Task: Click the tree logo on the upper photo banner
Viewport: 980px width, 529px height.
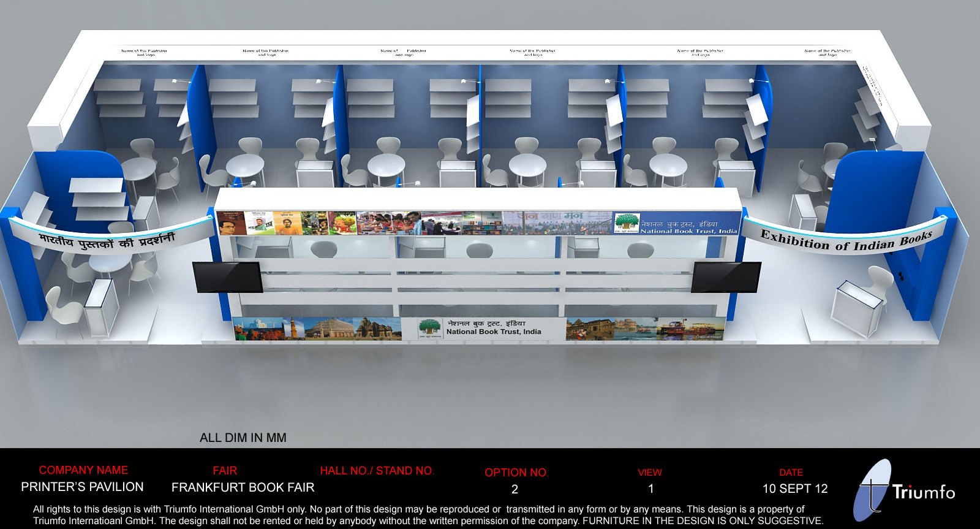Action: pos(626,223)
